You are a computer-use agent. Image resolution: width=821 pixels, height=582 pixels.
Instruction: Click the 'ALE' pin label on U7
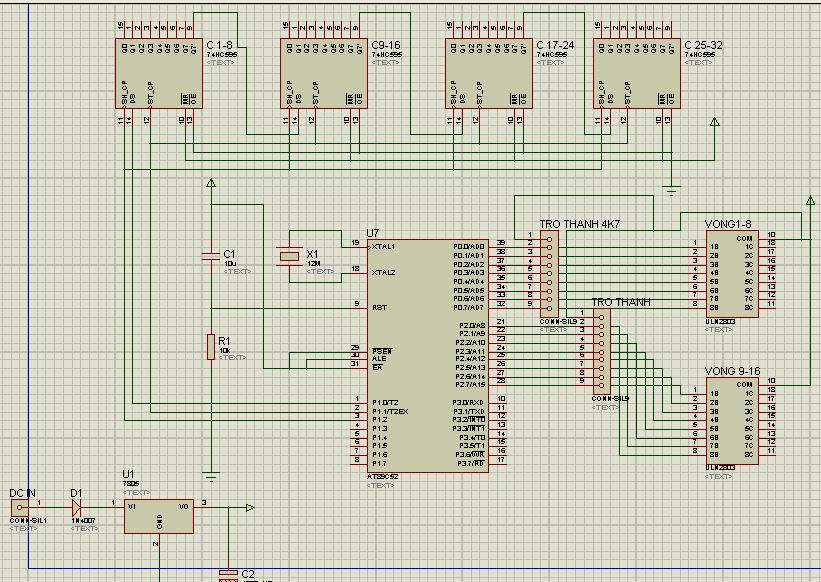tap(379, 359)
